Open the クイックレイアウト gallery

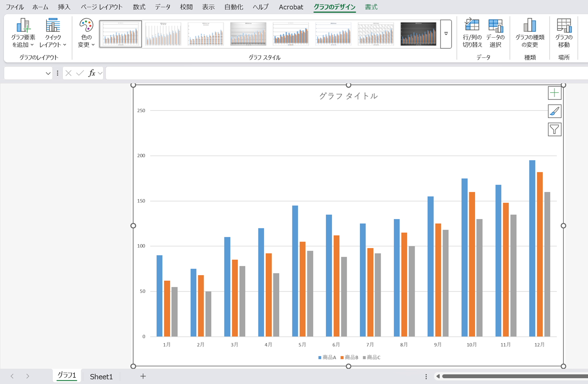53,33
